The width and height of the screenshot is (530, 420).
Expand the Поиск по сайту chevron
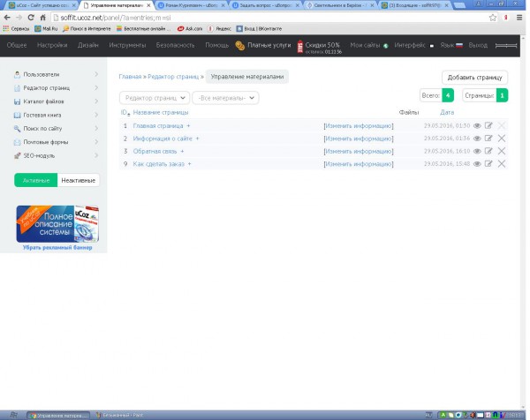pos(96,128)
